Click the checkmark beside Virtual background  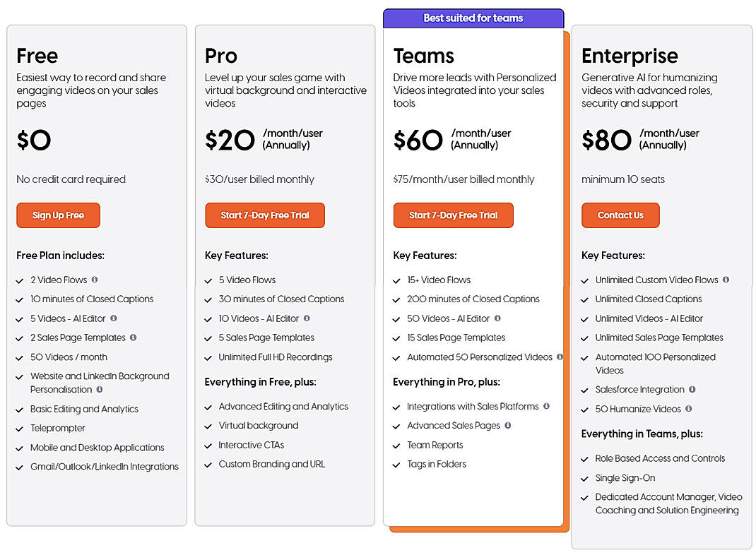coord(208,426)
